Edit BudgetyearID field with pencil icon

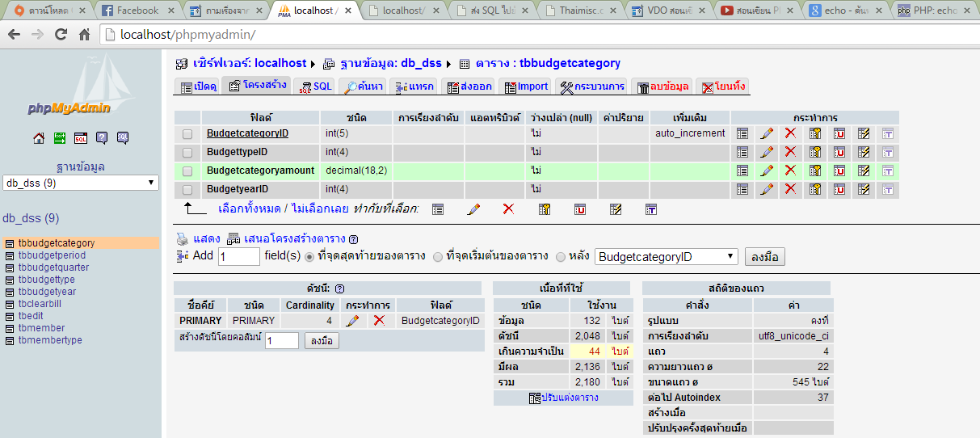767,189
